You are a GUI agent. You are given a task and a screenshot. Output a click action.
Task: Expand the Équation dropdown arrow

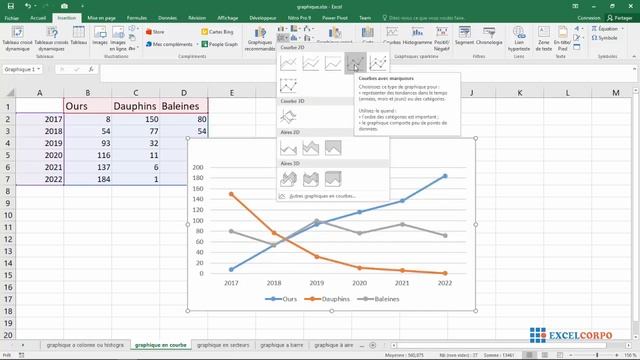(623, 29)
